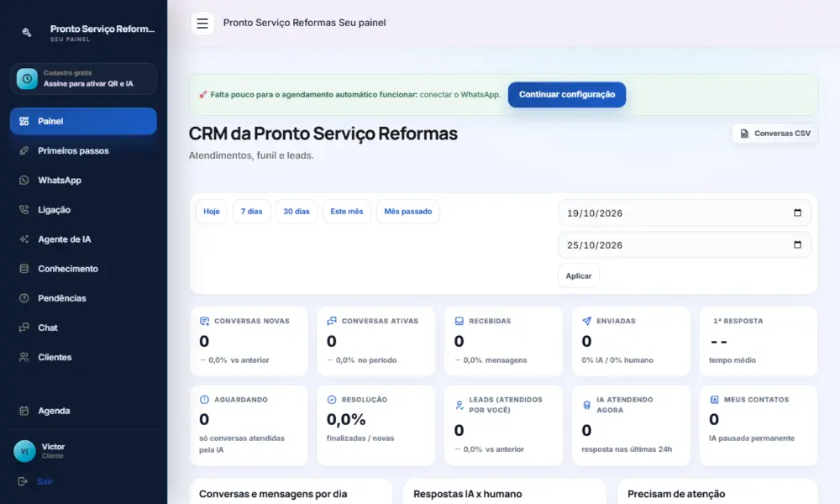This screenshot has height=504, width=840.
Task: Open Painel in the sidebar
Action: (83, 121)
